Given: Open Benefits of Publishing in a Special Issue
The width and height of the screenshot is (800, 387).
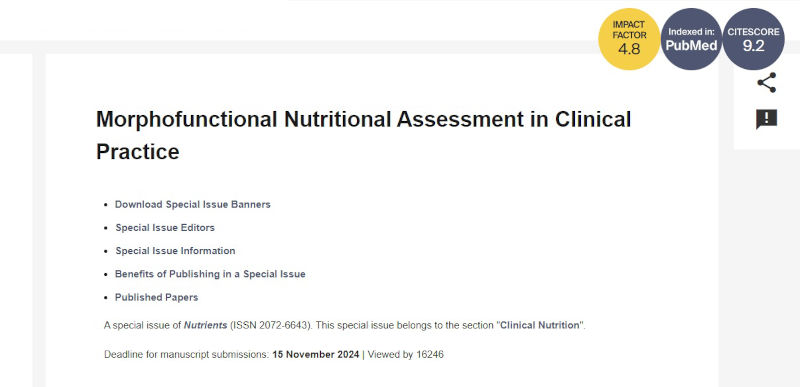Looking at the screenshot, I should tap(210, 274).
